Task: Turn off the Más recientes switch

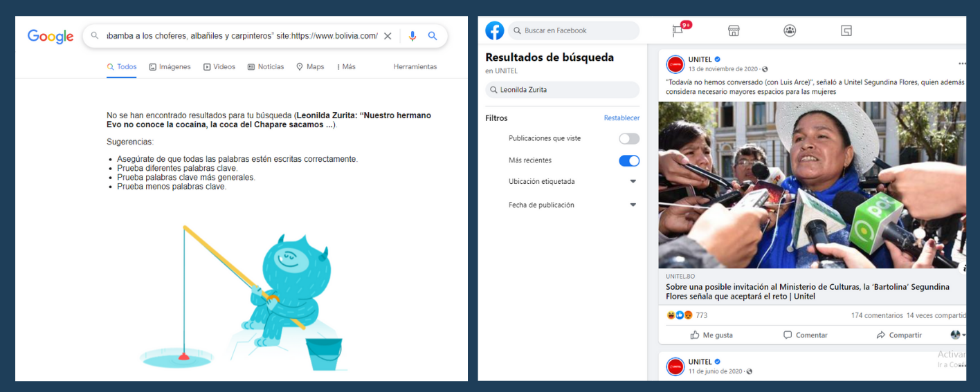Action: point(629,160)
